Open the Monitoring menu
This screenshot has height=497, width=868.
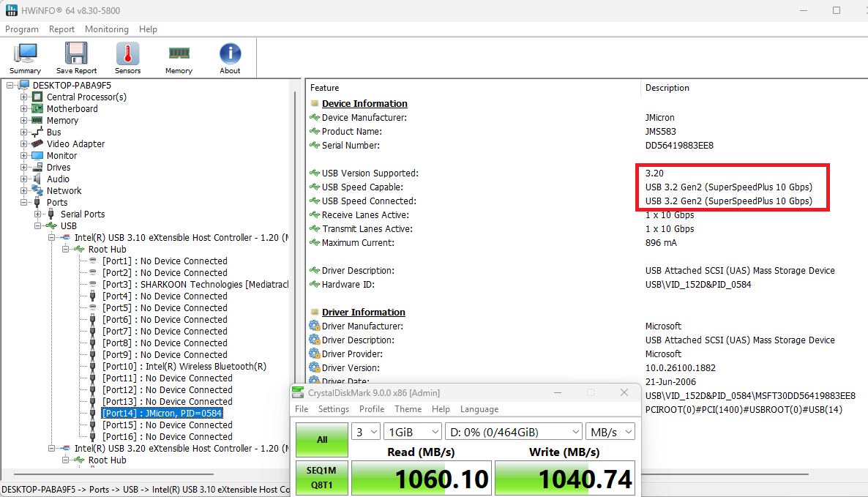pos(106,29)
